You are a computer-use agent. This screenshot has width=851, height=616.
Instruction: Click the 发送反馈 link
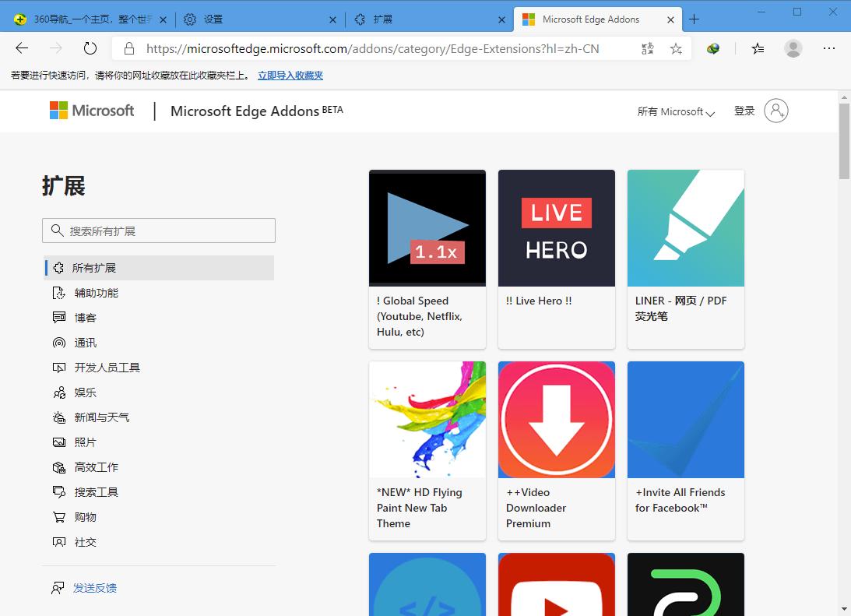[95, 588]
